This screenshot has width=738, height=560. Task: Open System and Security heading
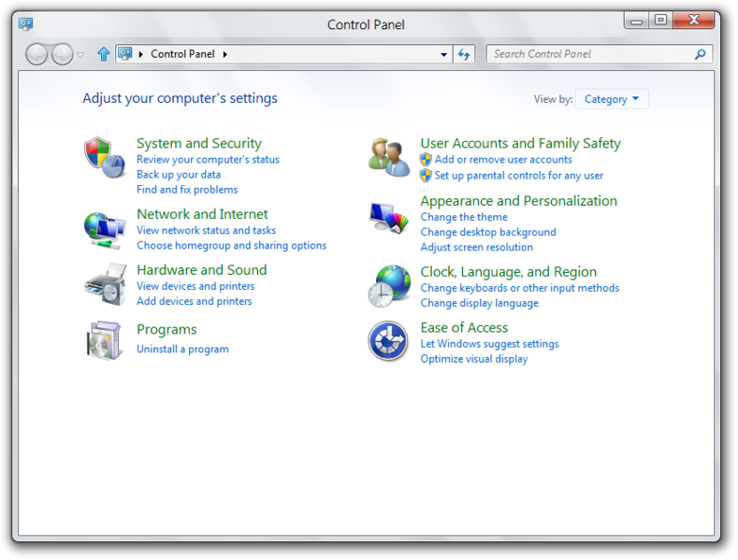tap(199, 143)
